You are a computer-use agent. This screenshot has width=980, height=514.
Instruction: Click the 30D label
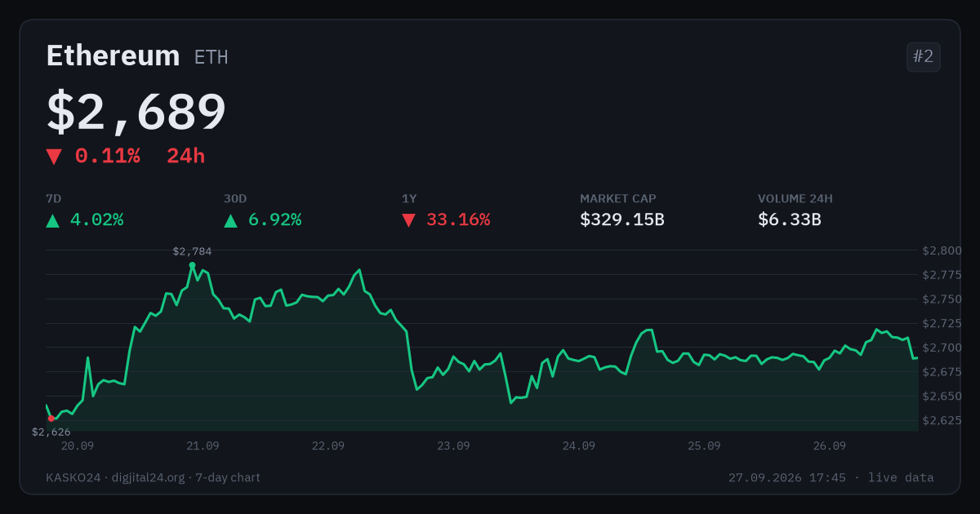click(x=235, y=198)
